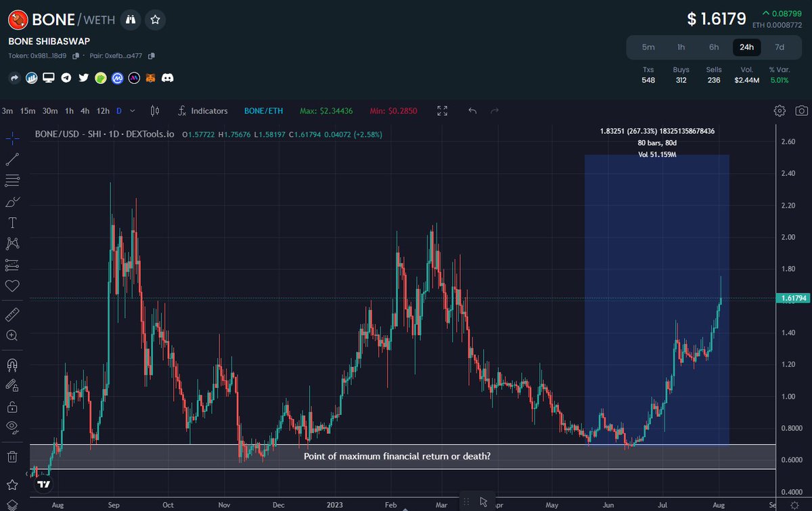Select the heart icons tool
This screenshot has width=812, height=511.
pos(12,286)
